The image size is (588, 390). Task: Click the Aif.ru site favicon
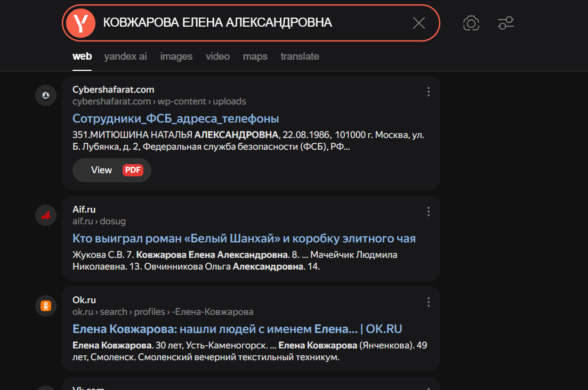pyautogui.click(x=46, y=216)
